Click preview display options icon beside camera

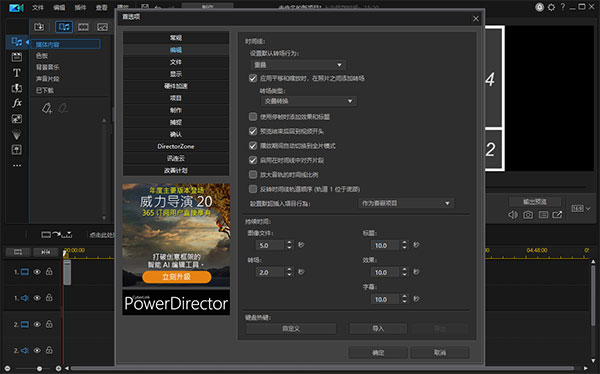tap(543, 215)
